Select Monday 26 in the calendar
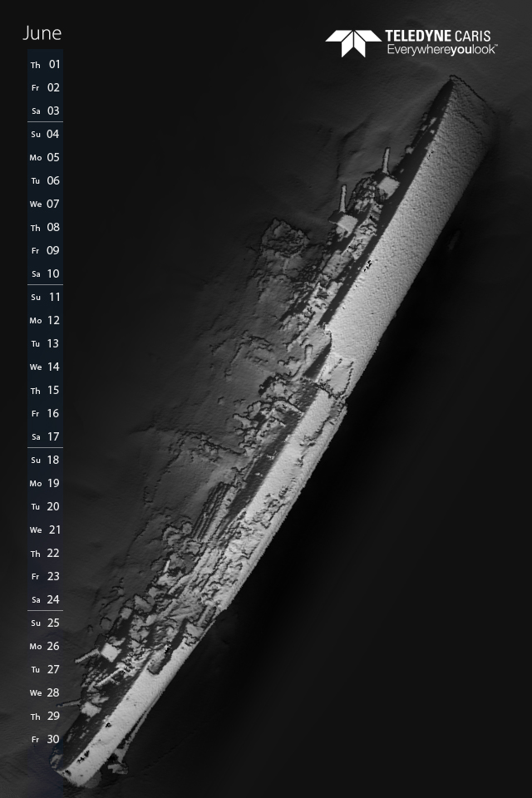Image resolution: width=532 pixels, height=798 pixels. click(46, 647)
